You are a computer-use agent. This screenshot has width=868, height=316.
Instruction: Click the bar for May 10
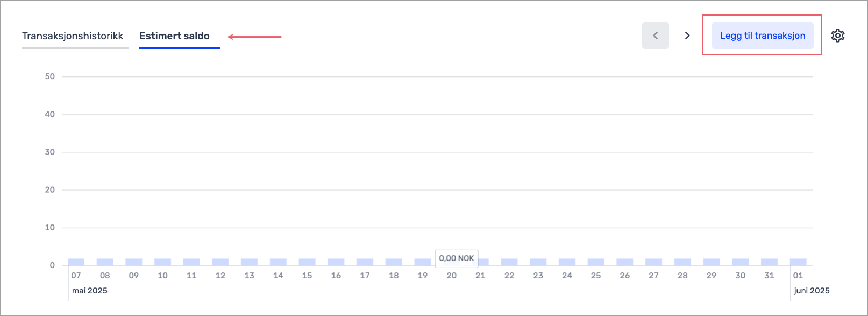(162, 262)
